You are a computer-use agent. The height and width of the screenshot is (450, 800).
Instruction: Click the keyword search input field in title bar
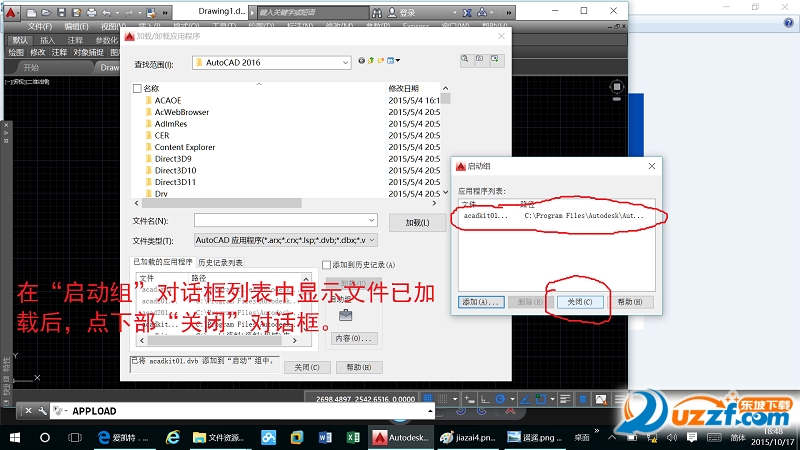312,12
